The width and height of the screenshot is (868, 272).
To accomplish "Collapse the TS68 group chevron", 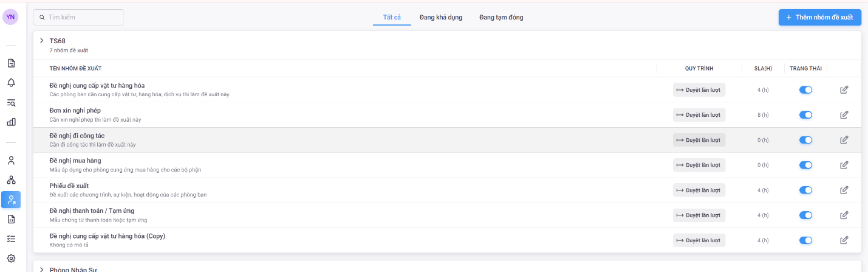I will click(41, 41).
